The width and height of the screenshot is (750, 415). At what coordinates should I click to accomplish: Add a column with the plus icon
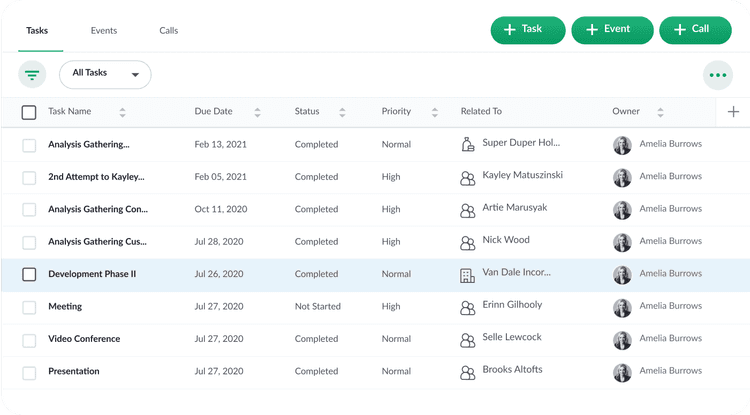[x=733, y=112]
